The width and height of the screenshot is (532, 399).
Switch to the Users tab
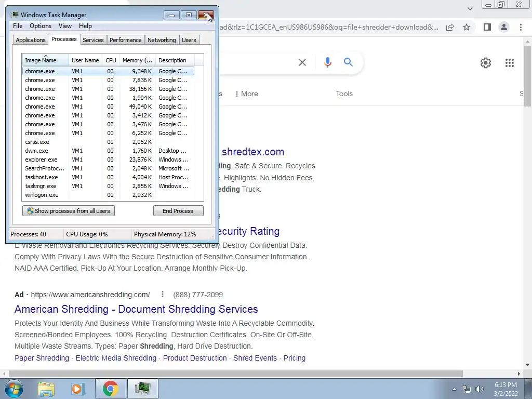click(189, 40)
